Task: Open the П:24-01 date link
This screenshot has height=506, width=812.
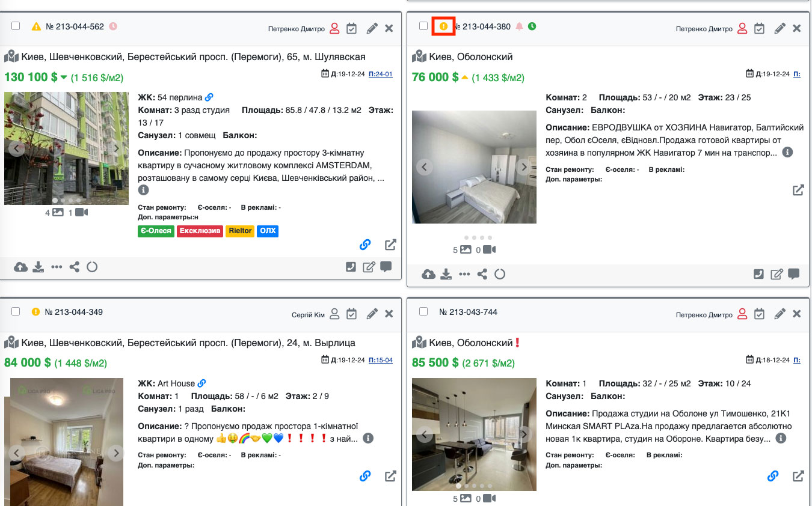Action: click(380, 74)
